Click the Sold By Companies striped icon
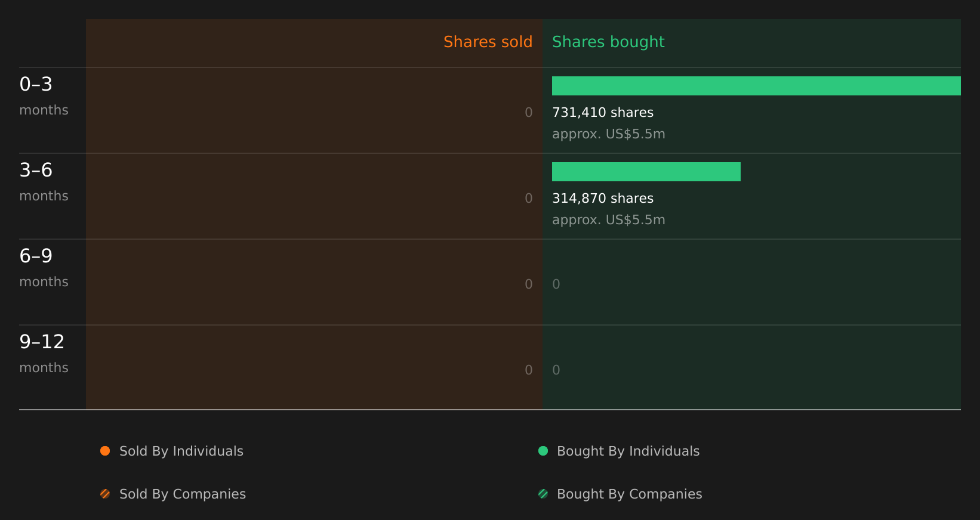 [105, 494]
